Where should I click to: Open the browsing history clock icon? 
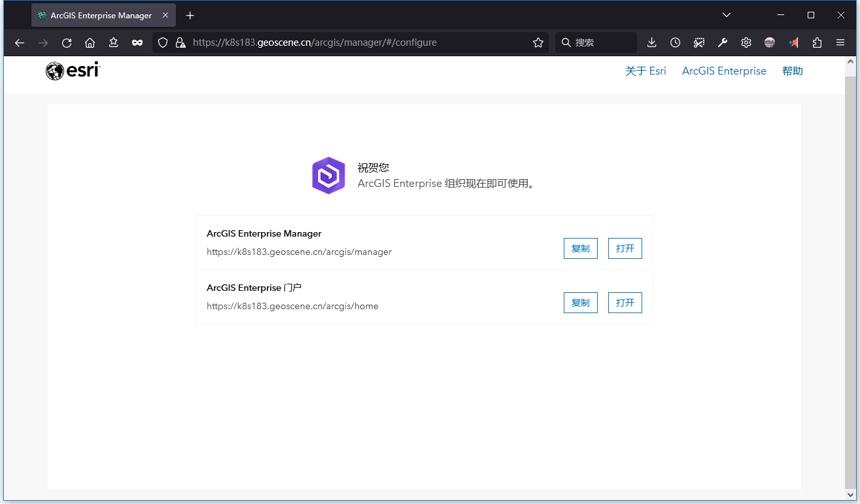click(675, 42)
